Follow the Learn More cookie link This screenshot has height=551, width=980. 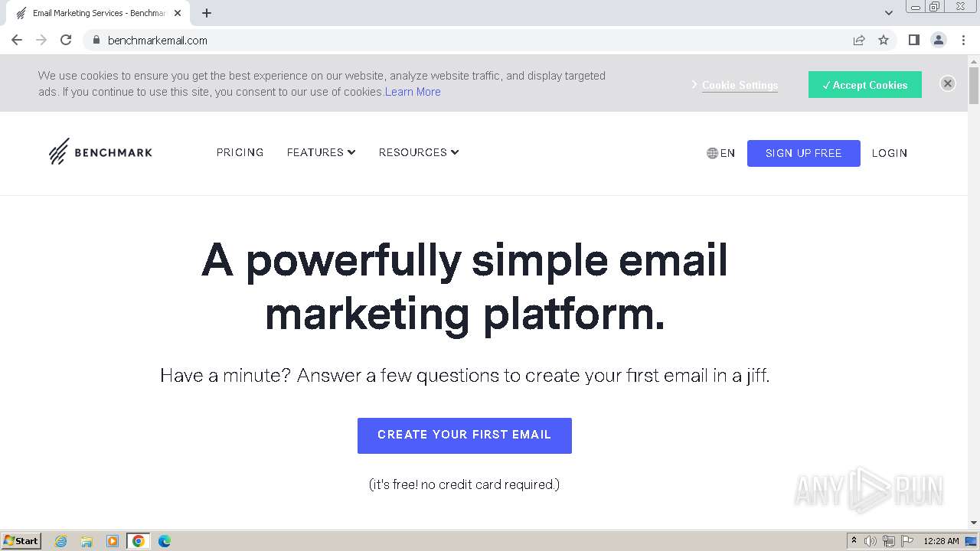click(413, 92)
